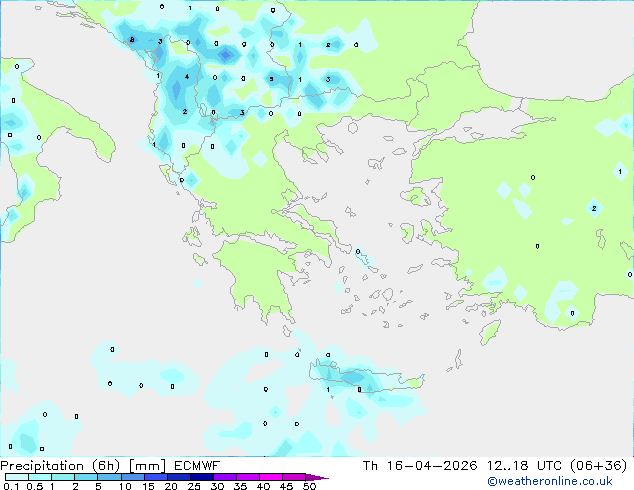Click the 30–35 mm purple legend swatch
Image resolution: width=634 pixels, height=490 pixels.
click(x=225, y=477)
